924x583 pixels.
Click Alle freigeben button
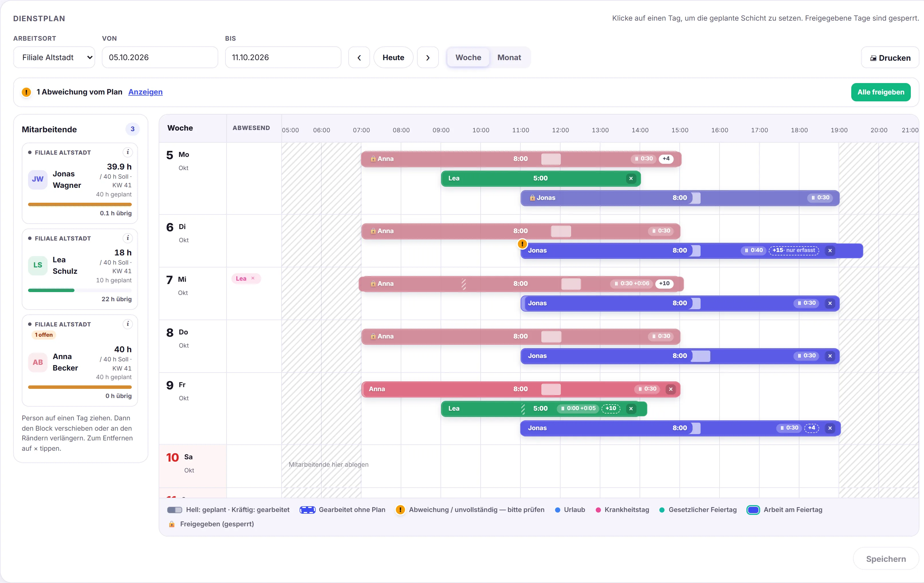point(881,92)
